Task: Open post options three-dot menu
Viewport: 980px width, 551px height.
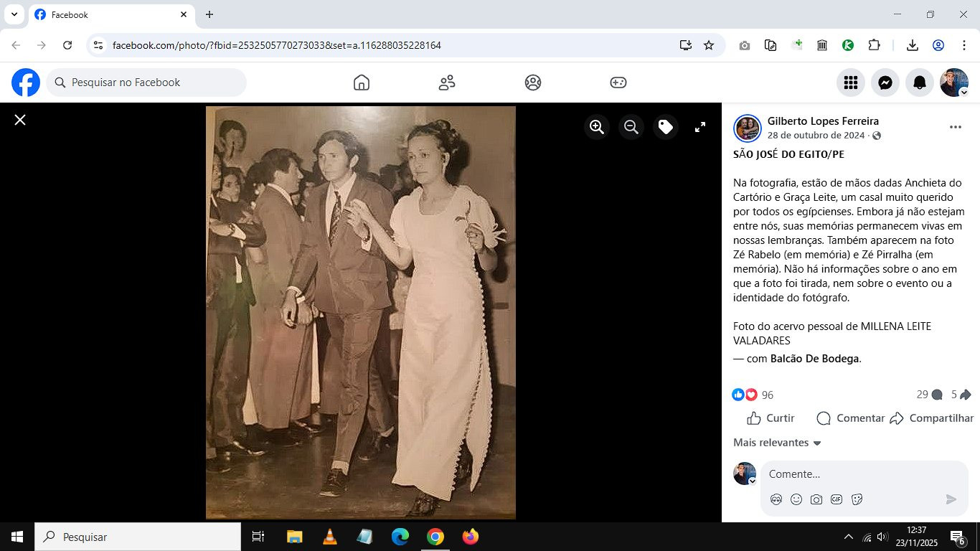Action: pos(955,127)
